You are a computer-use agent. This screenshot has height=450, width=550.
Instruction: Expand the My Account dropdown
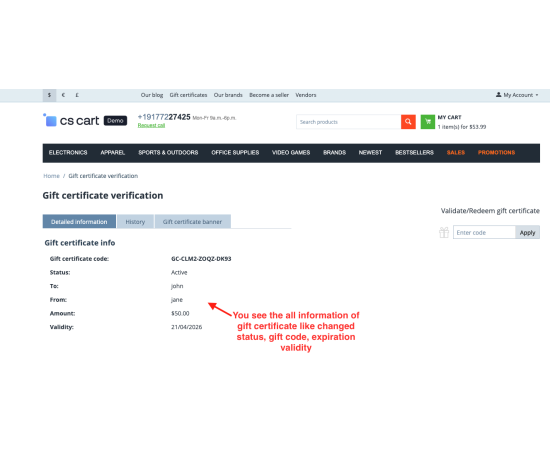coord(517,95)
